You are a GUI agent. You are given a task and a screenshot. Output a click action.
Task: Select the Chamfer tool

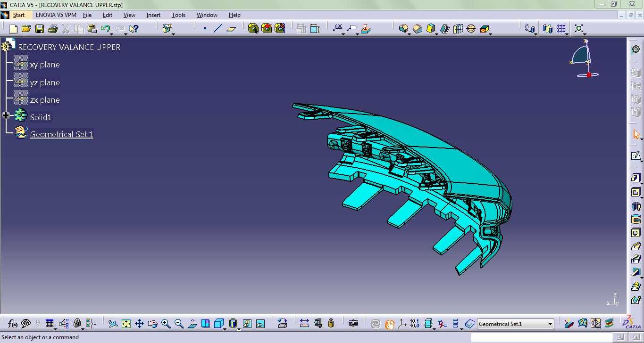click(x=418, y=29)
